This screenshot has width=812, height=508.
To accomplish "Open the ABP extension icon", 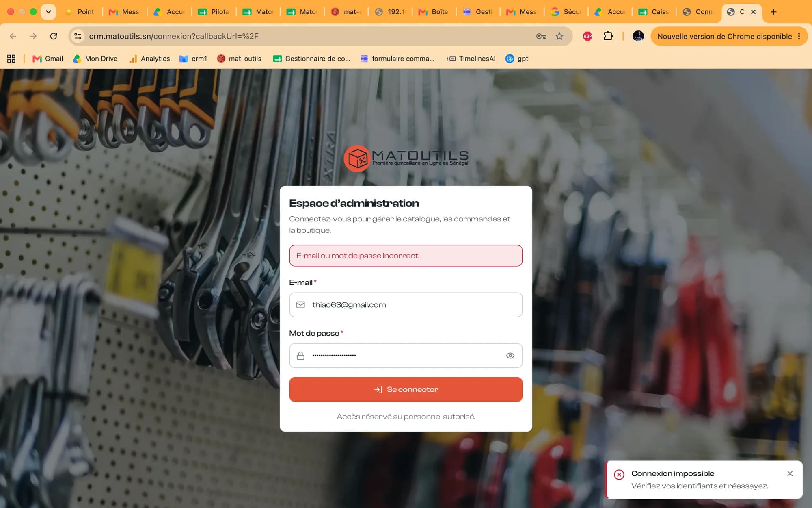I will (587, 36).
